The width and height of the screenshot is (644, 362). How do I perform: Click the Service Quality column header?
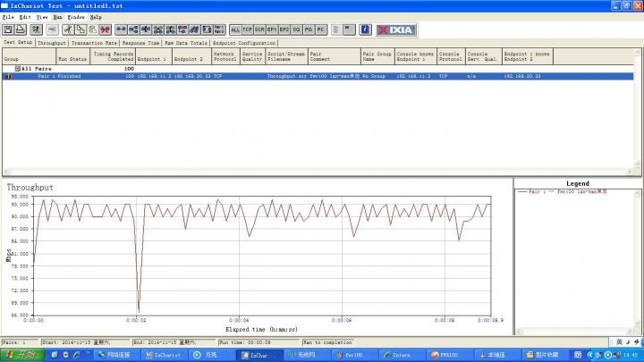[253, 56]
